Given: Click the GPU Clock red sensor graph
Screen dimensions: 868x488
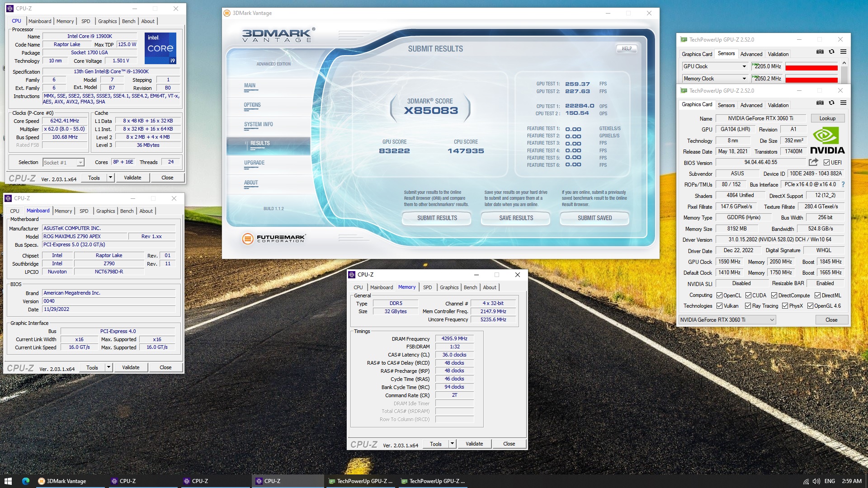Looking at the screenshot, I should [811, 66].
